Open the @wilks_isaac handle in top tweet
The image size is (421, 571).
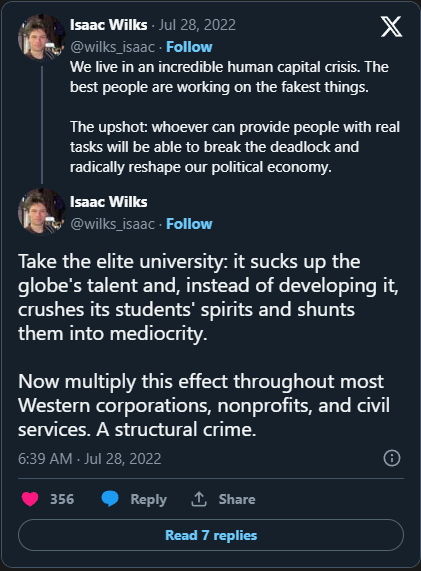(x=113, y=47)
